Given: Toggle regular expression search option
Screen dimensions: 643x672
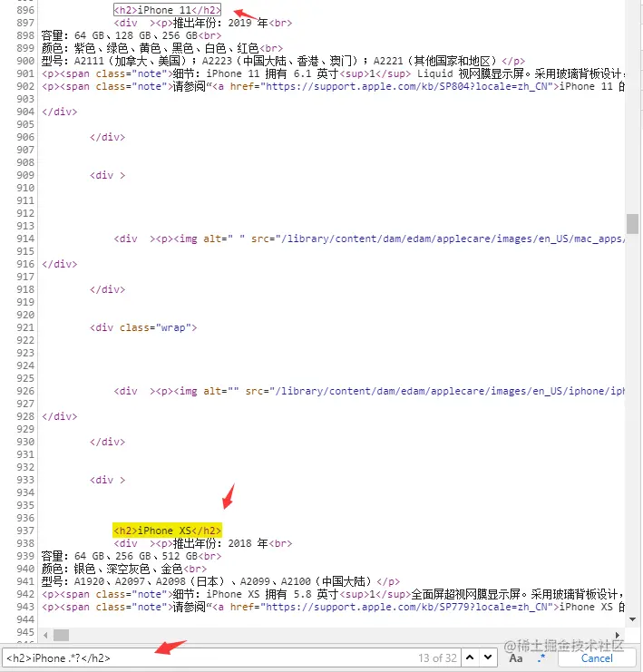Looking at the screenshot, I should pos(541,657).
